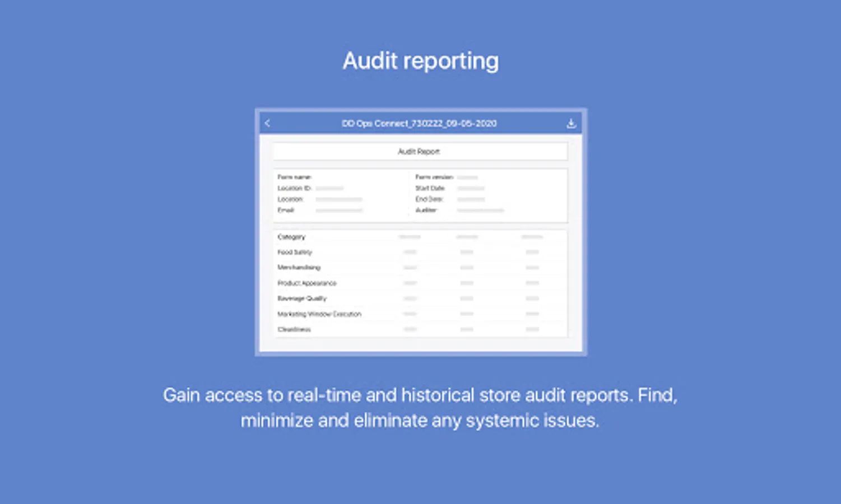
Task: Click the Form name field label
Action: point(294,177)
